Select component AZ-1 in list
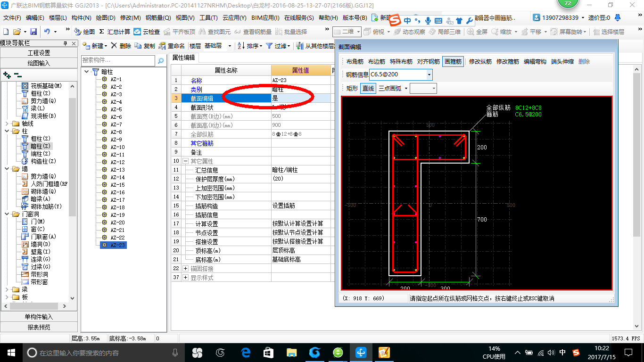This screenshot has width=644, height=362. [116, 79]
